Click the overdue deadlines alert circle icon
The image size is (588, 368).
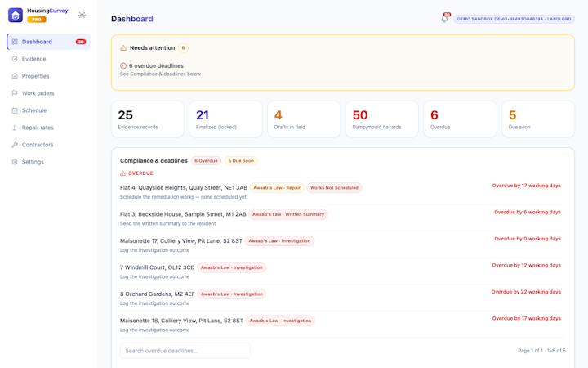[123, 65]
